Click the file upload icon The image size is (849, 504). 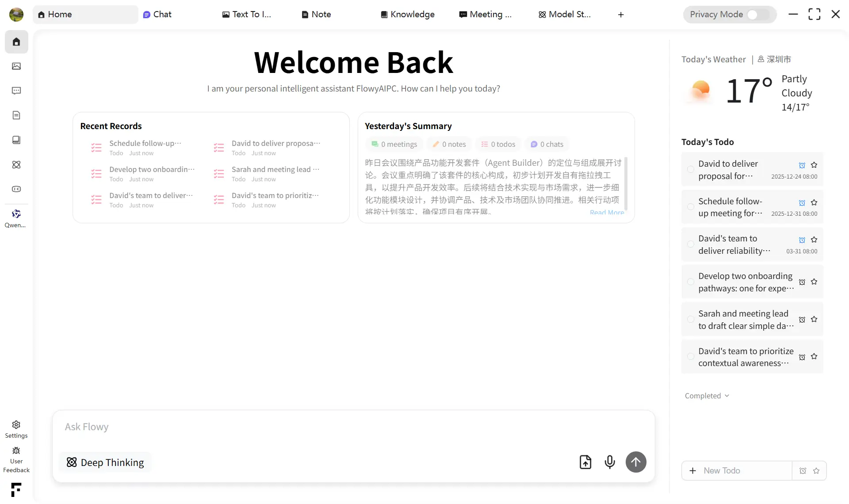coord(585,462)
